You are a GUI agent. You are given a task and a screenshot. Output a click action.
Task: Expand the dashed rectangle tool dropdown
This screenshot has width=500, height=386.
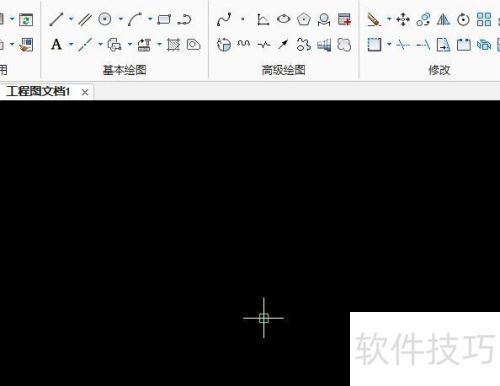click(389, 44)
